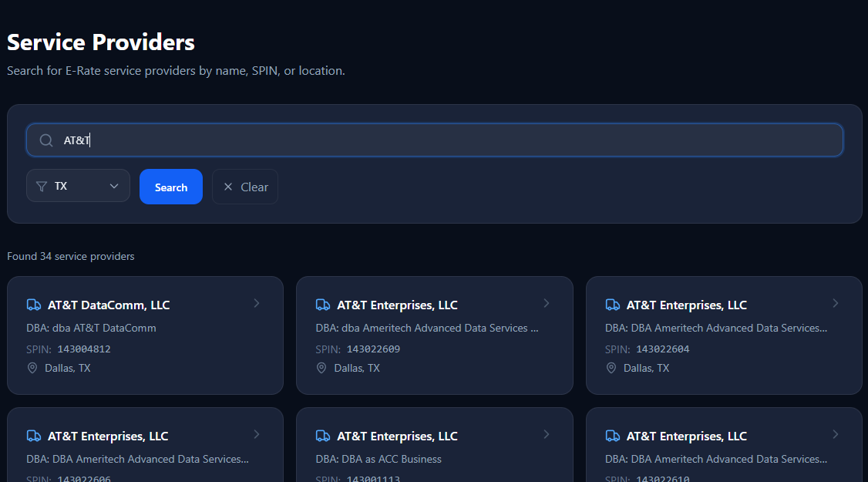Click the truck icon on SPIN 143022609 card
This screenshot has width=868, height=482.
pyautogui.click(x=323, y=305)
